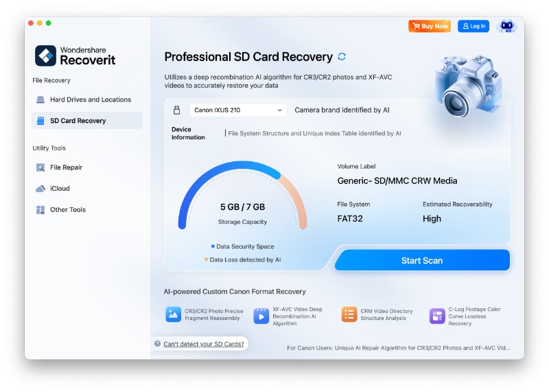549x392 pixels.
Task: Click the Buy Now button
Action: click(x=430, y=26)
